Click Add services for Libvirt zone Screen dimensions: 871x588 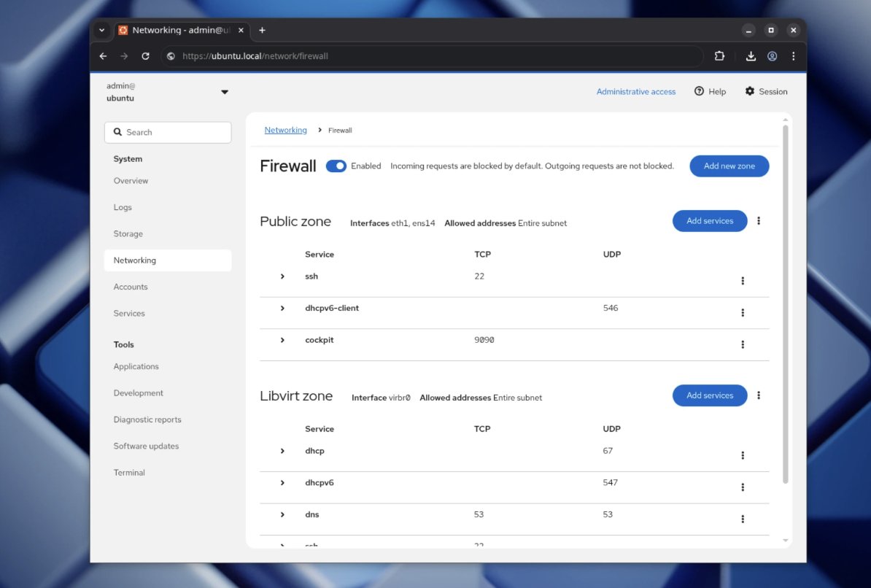point(709,395)
